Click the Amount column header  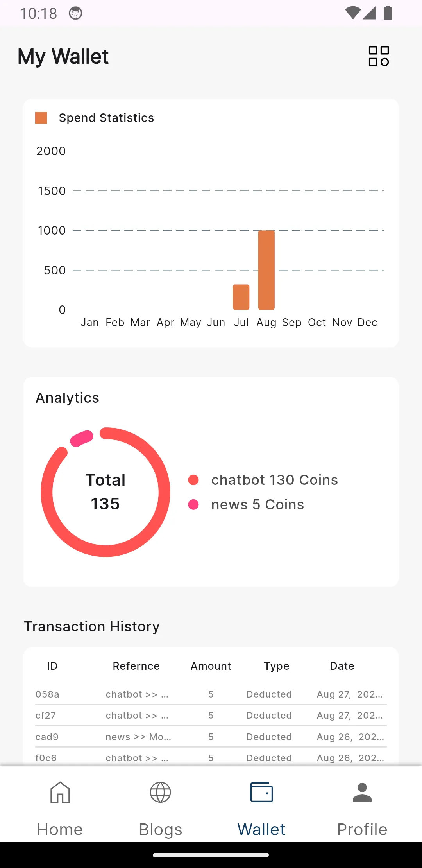(211, 666)
